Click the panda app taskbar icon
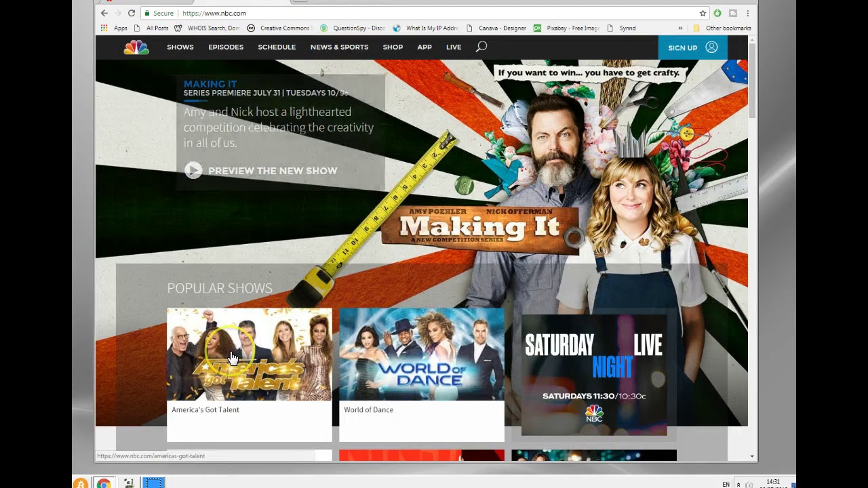 [x=128, y=483]
